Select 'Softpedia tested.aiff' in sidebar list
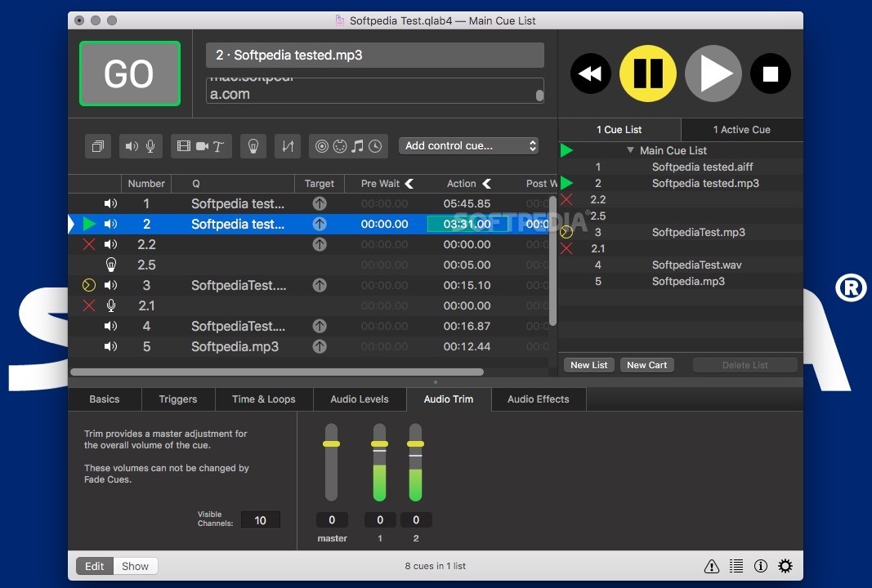The width and height of the screenshot is (872, 588). click(x=702, y=167)
